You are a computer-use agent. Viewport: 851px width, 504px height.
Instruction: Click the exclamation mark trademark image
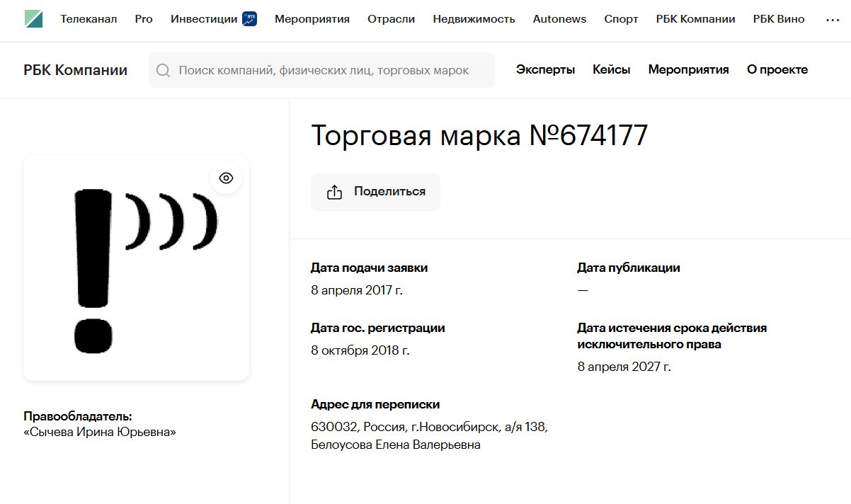tap(136, 269)
